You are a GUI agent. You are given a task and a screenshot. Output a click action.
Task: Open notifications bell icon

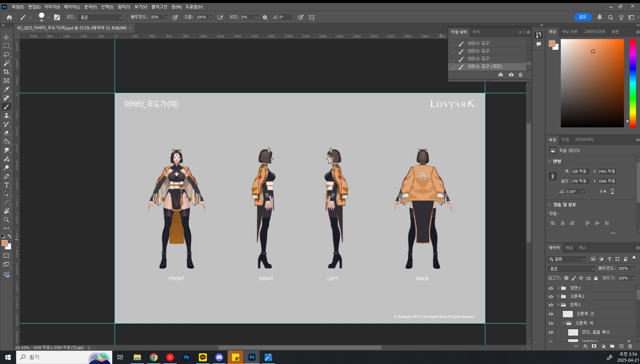point(600,17)
